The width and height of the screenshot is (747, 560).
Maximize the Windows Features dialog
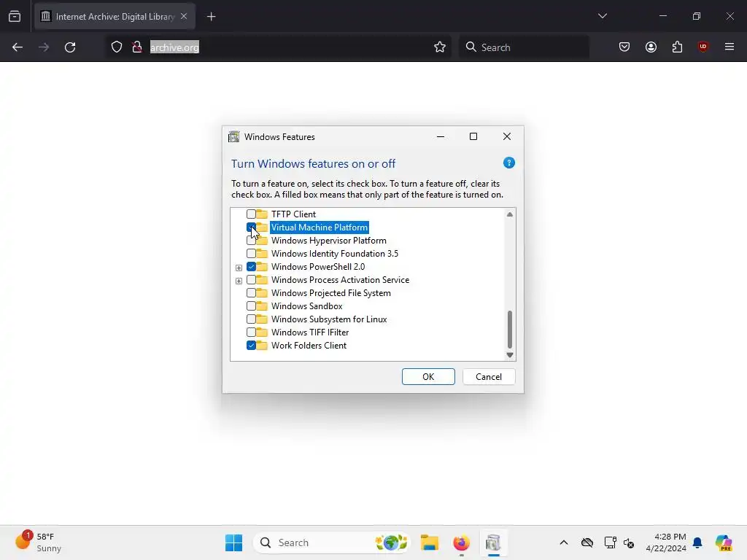pos(473,136)
